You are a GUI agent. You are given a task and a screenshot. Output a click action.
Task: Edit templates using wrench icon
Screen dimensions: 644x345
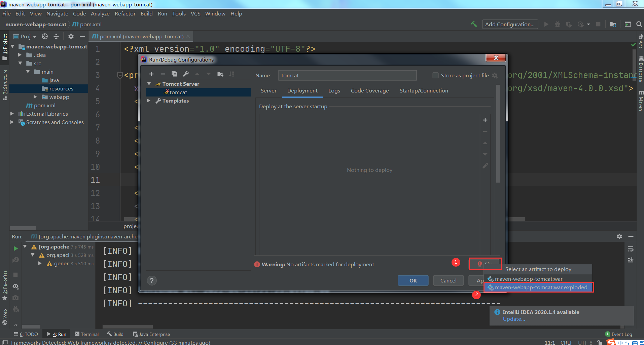(x=186, y=74)
